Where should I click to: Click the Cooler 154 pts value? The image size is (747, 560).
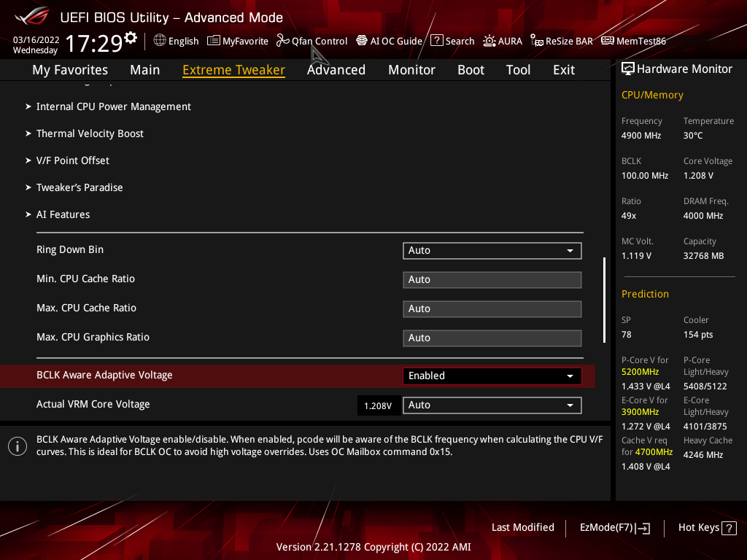[698, 335]
